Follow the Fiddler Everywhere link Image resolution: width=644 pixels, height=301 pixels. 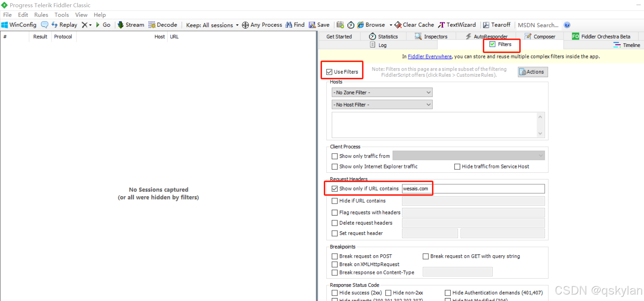429,57
